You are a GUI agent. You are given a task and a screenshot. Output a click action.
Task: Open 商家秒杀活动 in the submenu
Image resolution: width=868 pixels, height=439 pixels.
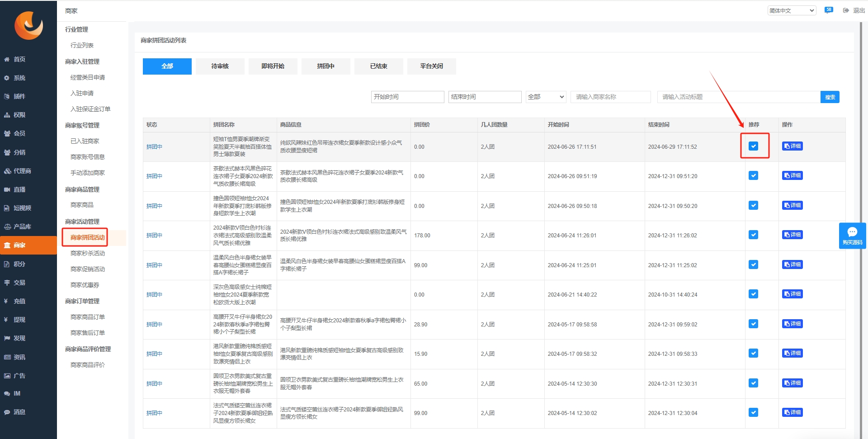coord(88,253)
